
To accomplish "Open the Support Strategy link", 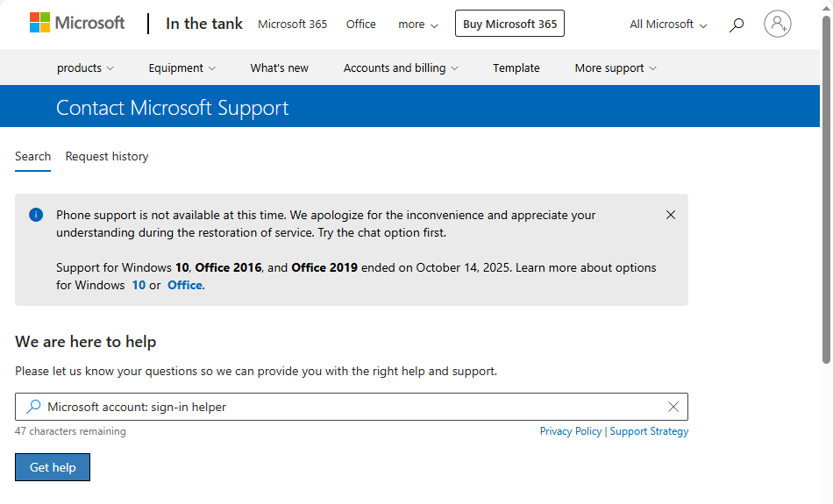I will coord(649,431).
